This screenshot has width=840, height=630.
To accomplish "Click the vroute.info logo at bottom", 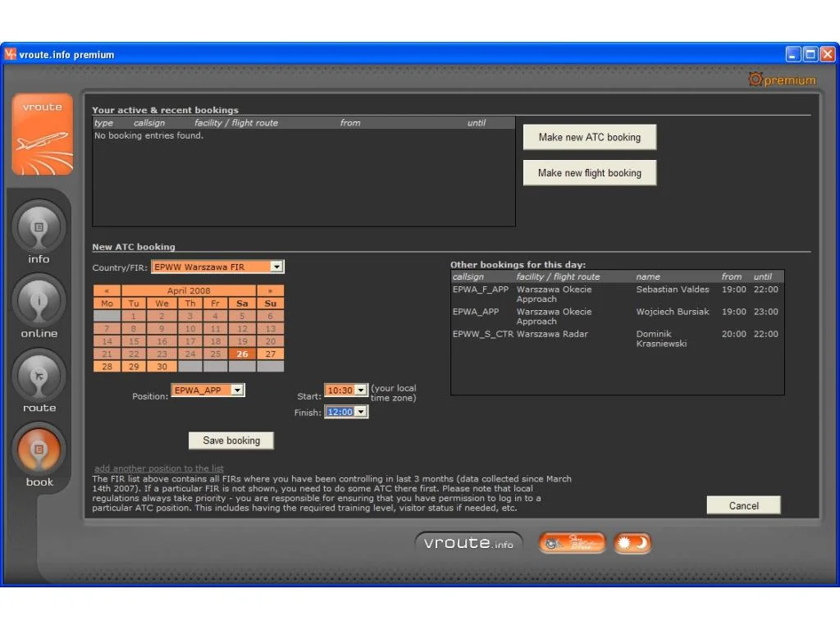I will tap(468, 543).
